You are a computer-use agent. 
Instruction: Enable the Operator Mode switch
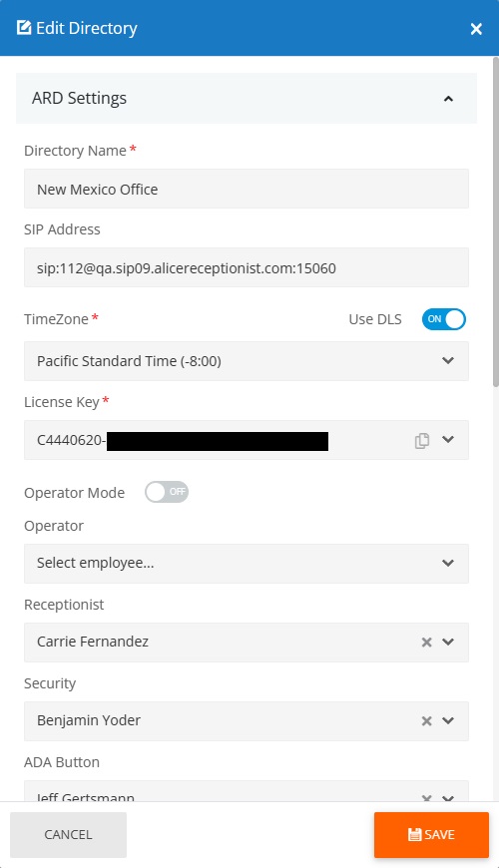[x=167, y=492]
